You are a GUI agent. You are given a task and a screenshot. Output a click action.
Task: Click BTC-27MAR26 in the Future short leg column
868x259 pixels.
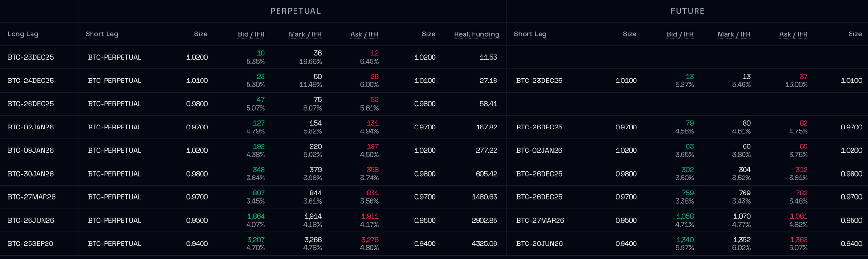tap(540, 220)
